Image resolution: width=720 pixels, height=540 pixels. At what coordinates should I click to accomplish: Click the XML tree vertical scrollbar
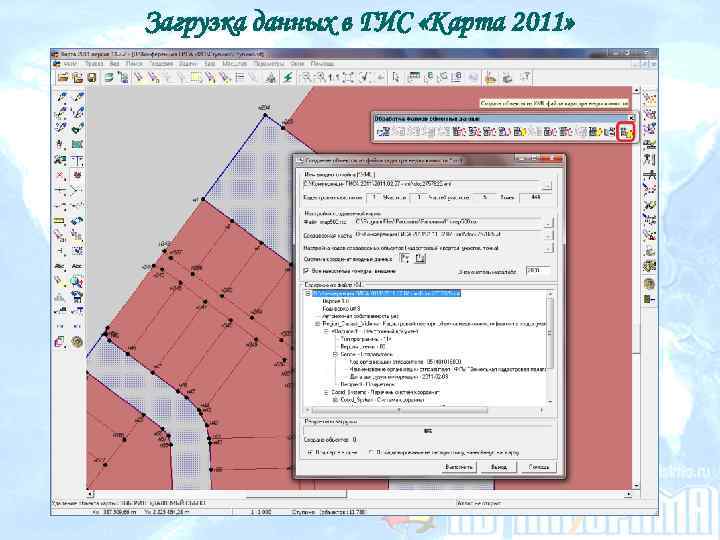(550, 348)
